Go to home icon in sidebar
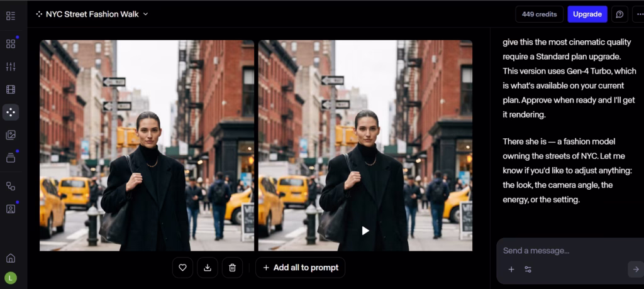Screen dimensions: 644x289 [x=11, y=258]
